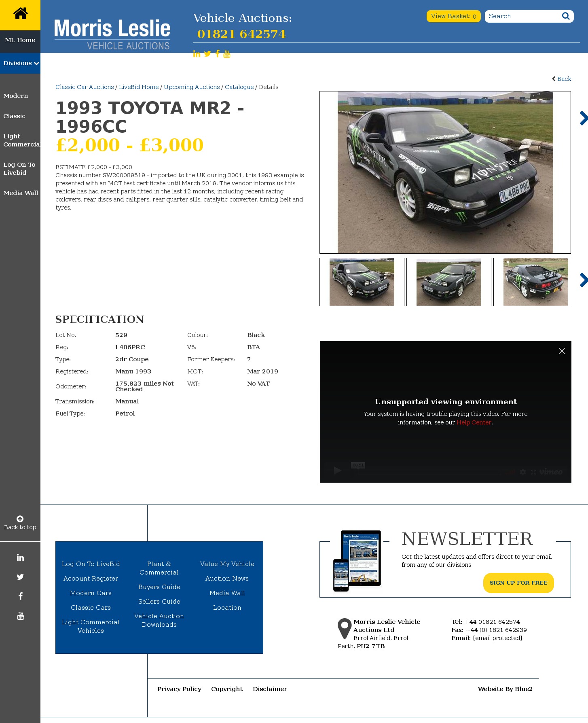588x723 pixels.
Task: Open the Help Center link in video
Action: [x=474, y=422]
